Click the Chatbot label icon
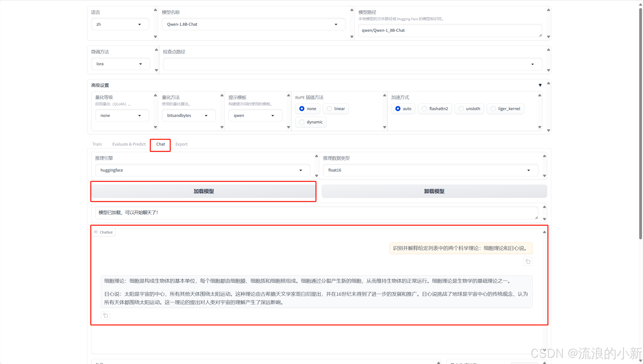 pos(96,232)
